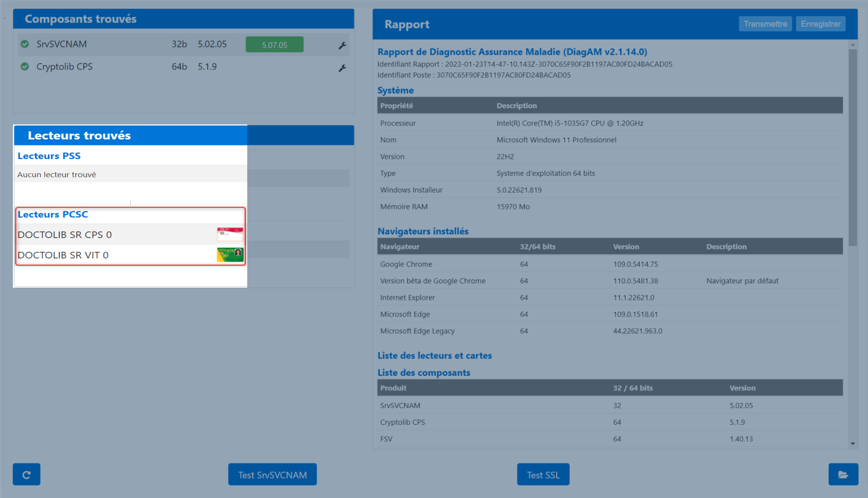Viewport: 868px width, 498px height.
Task: Click the Identifiant Rapport line
Action: point(525,64)
